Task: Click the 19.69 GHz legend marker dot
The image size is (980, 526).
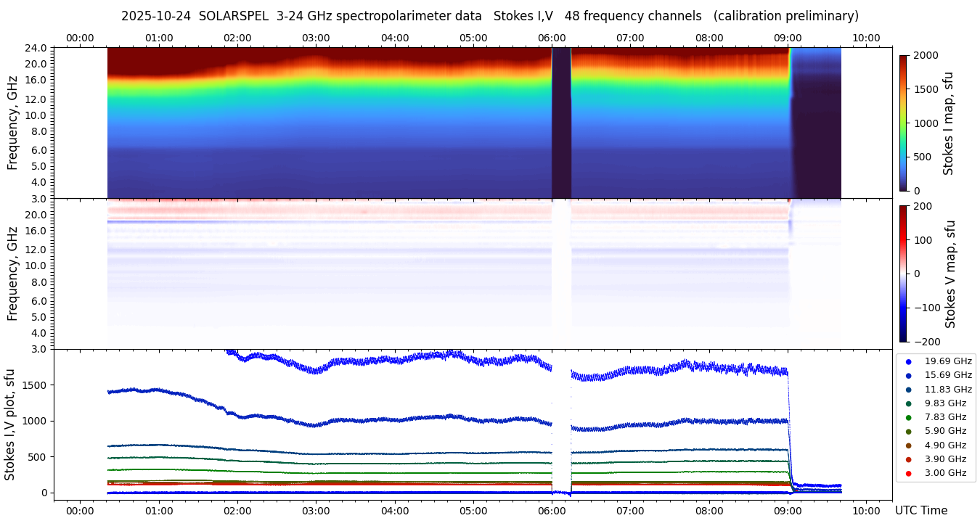Action: click(908, 361)
